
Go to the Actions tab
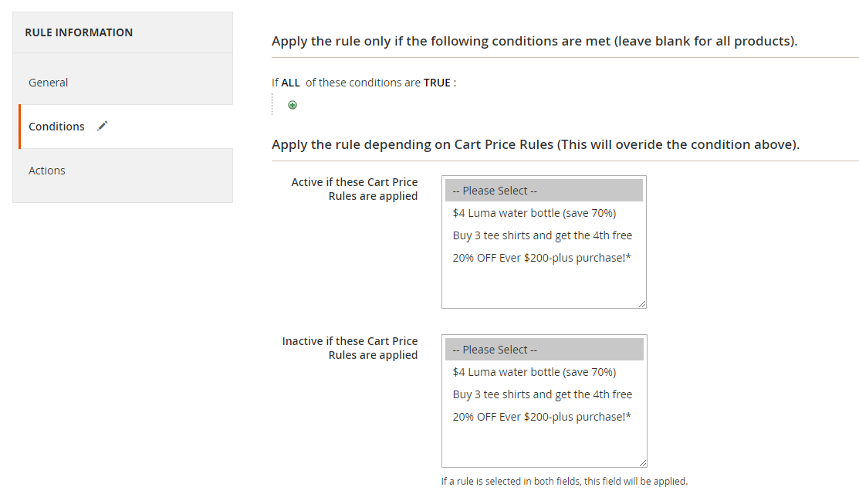coord(47,171)
